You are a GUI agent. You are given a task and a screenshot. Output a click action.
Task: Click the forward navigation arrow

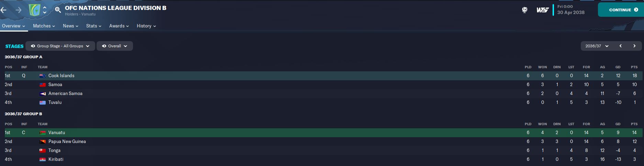tap(19, 10)
